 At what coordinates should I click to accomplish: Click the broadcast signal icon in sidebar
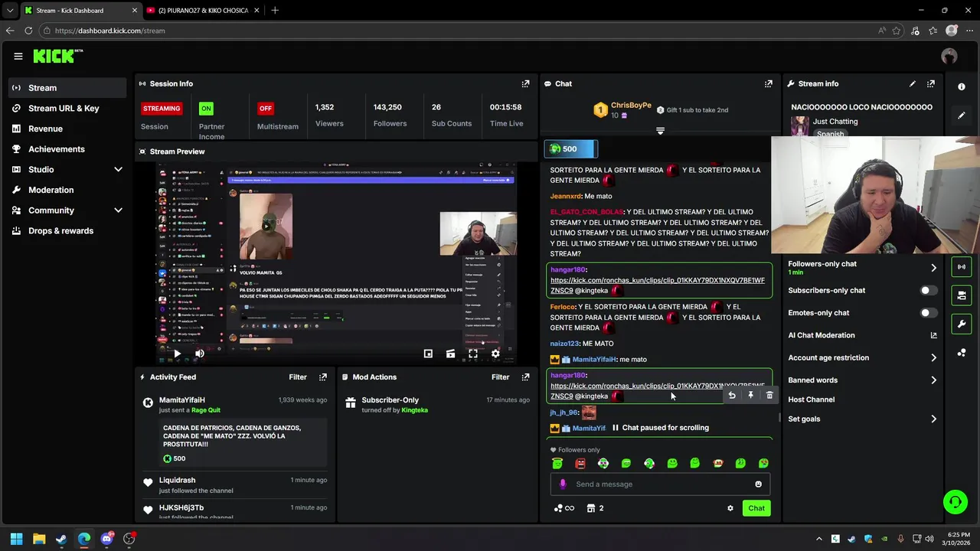[x=962, y=266]
